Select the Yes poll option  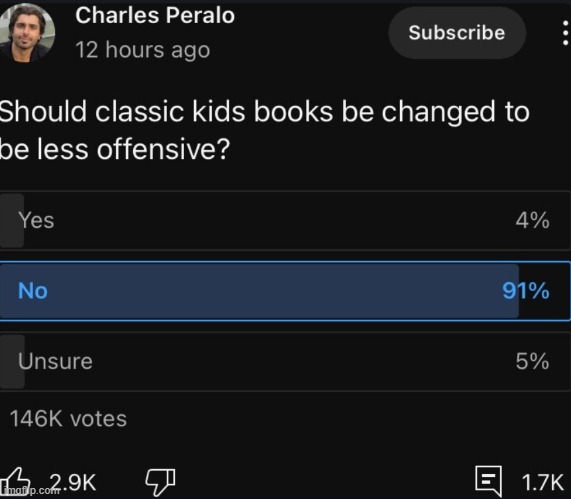pyautogui.click(x=286, y=220)
